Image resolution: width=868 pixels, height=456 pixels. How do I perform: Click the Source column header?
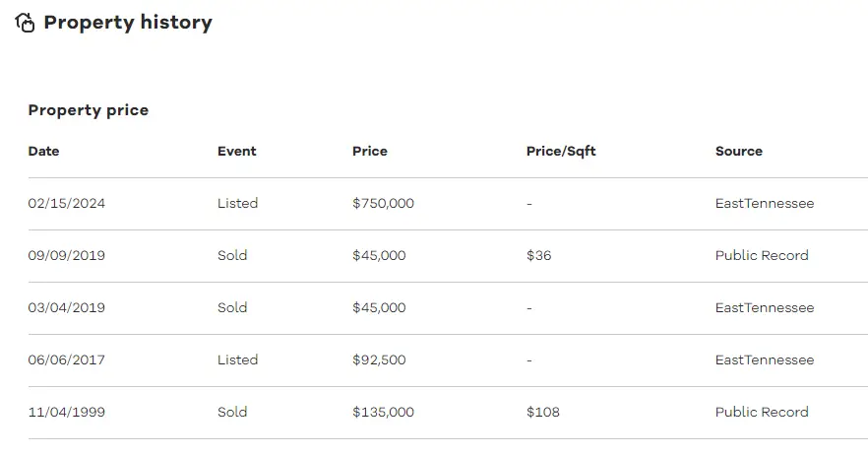pyautogui.click(x=738, y=152)
